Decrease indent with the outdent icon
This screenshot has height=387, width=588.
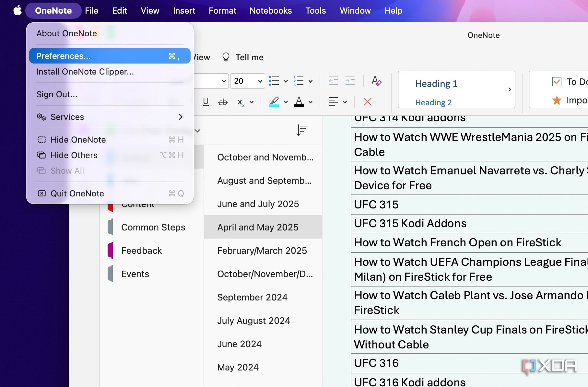(x=333, y=81)
